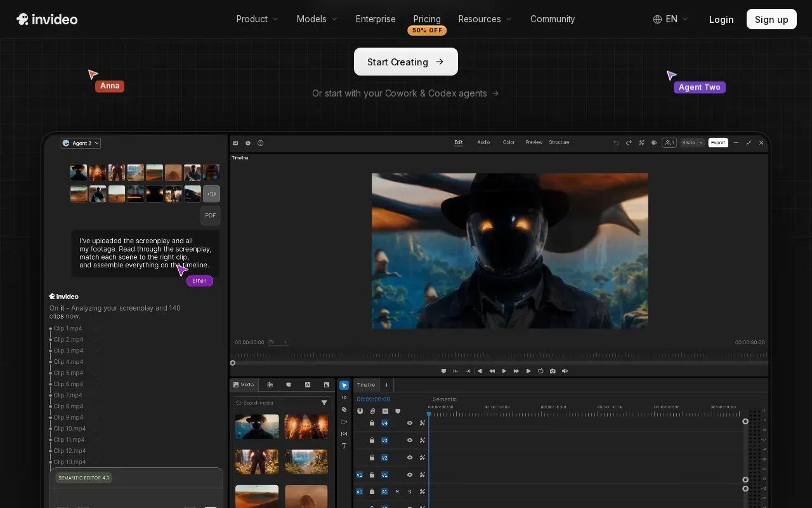Click the redo arrow in the editor header

[629, 143]
